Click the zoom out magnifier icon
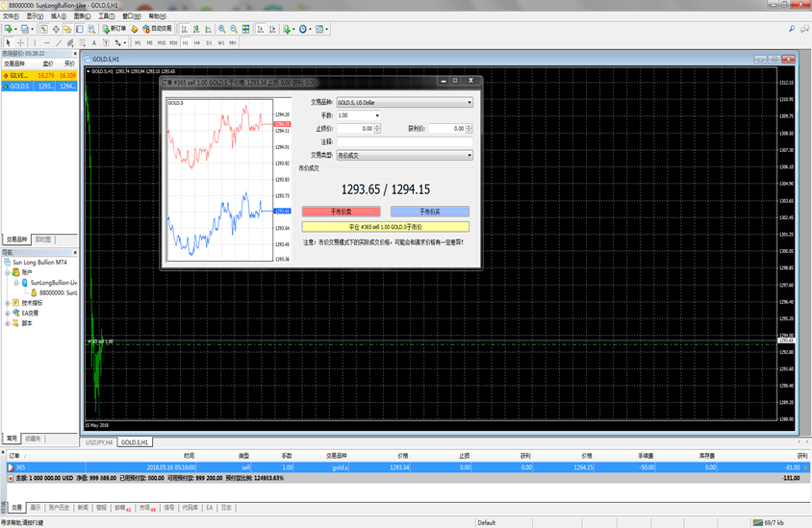Screen dimensions: 812x528 point(234,29)
